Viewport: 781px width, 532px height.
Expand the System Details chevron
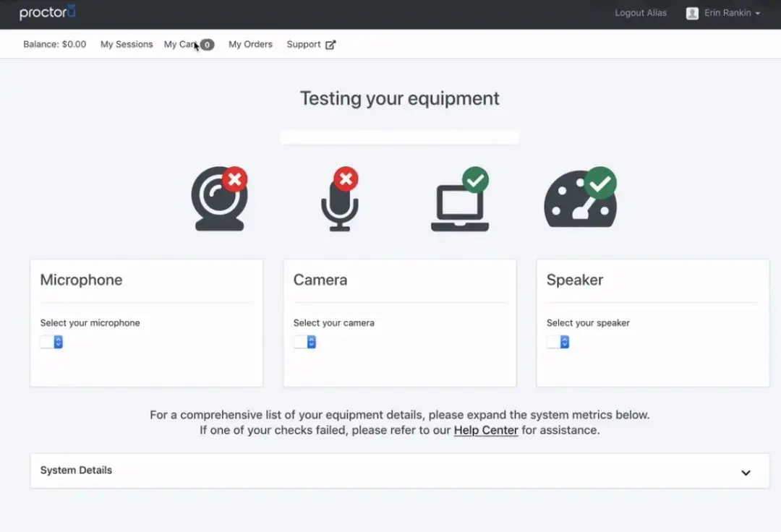[x=746, y=473]
